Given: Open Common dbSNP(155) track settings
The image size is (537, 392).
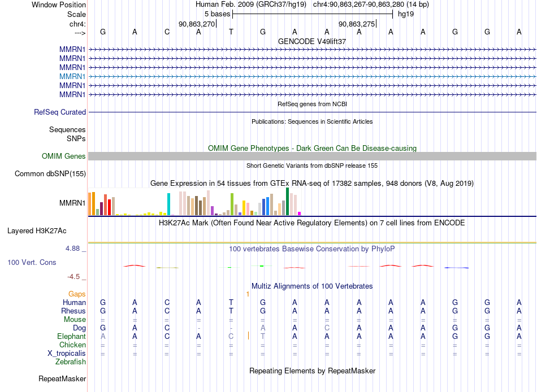Looking at the screenshot, I should pyautogui.click(x=50, y=173).
